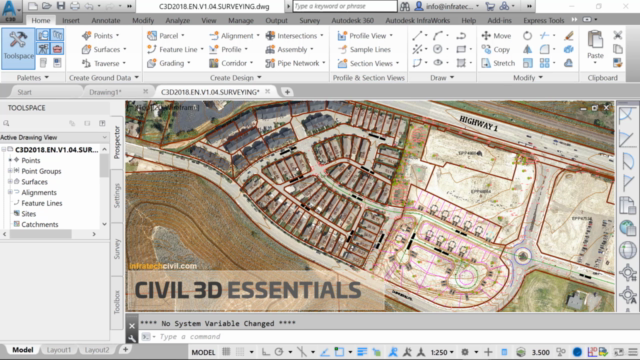Click the Undo arrow icon
This screenshot has height=360, width=640.
tap(89, 6)
